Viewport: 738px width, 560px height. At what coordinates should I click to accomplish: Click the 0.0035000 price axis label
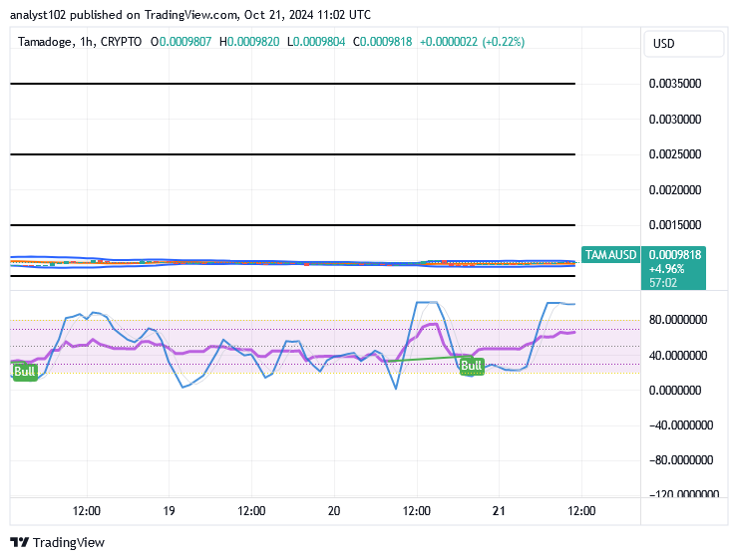point(677,85)
